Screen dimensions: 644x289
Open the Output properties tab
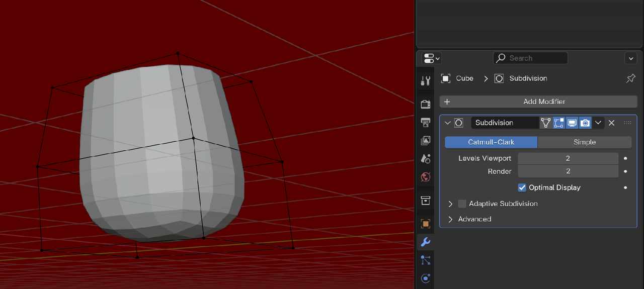tap(426, 122)
